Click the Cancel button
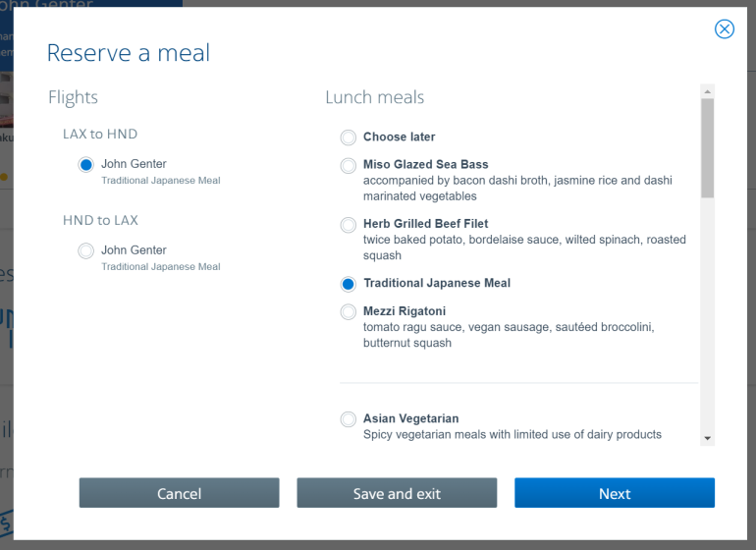The image size is (756, 550). click(179, 493)
